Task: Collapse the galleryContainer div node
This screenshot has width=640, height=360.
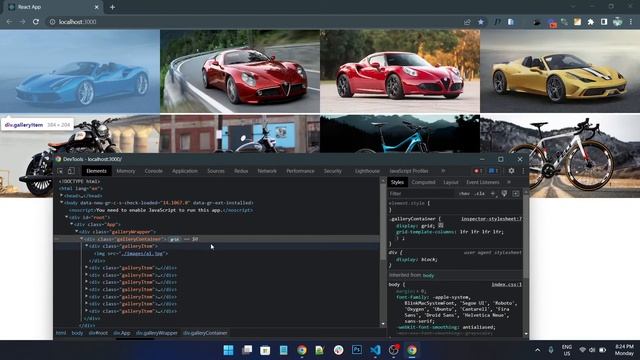Action: [82, 239]
